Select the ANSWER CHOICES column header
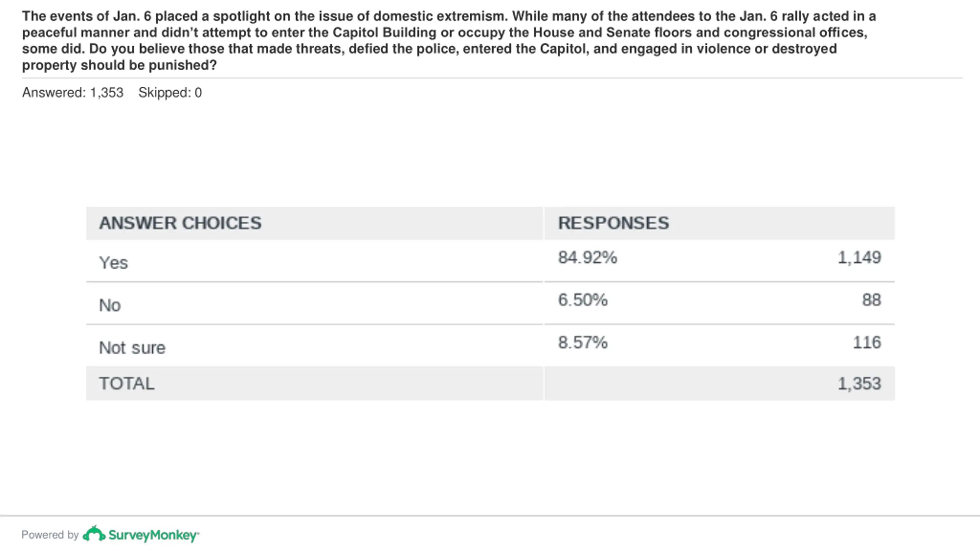The height and width of the screenshot is (551, 980). click(x=180, y=223)
